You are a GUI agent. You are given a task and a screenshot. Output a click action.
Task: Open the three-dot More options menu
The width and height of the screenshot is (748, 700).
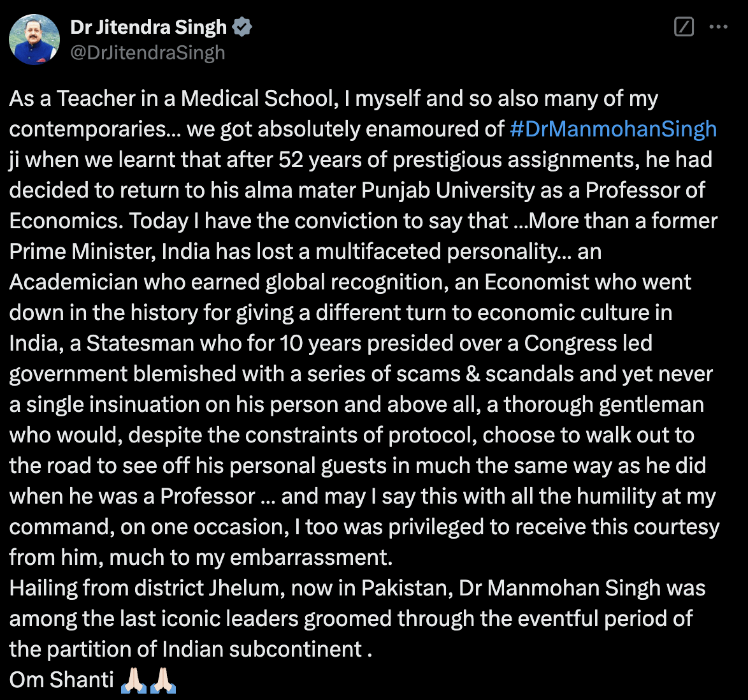[x=718, y=27]
